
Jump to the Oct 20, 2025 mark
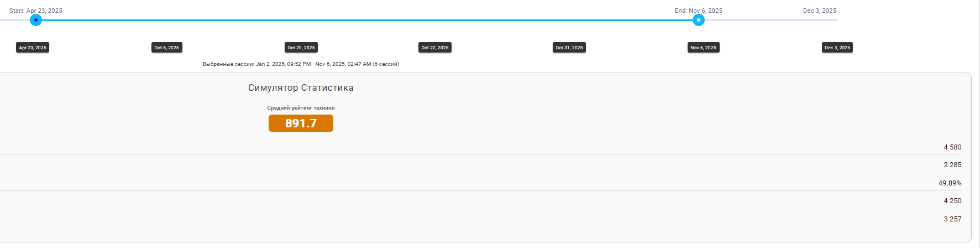click(x=301, y=48)
